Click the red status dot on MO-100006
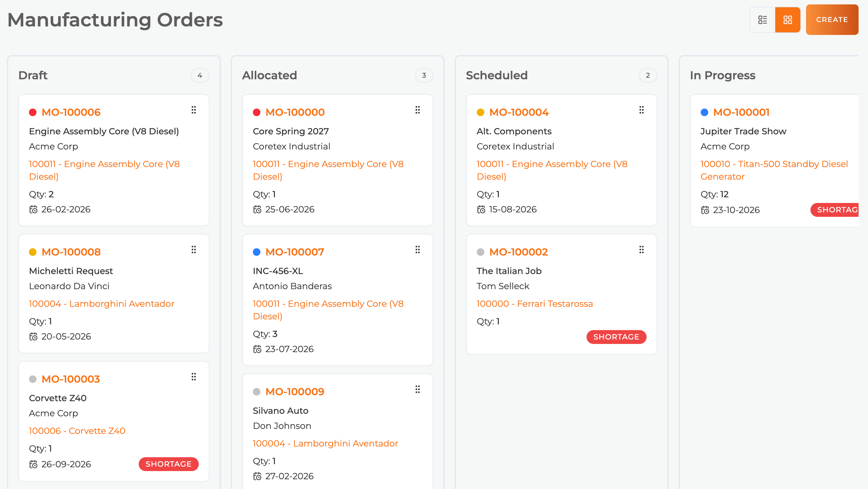 pyautogui.click(x=33, y=112)
